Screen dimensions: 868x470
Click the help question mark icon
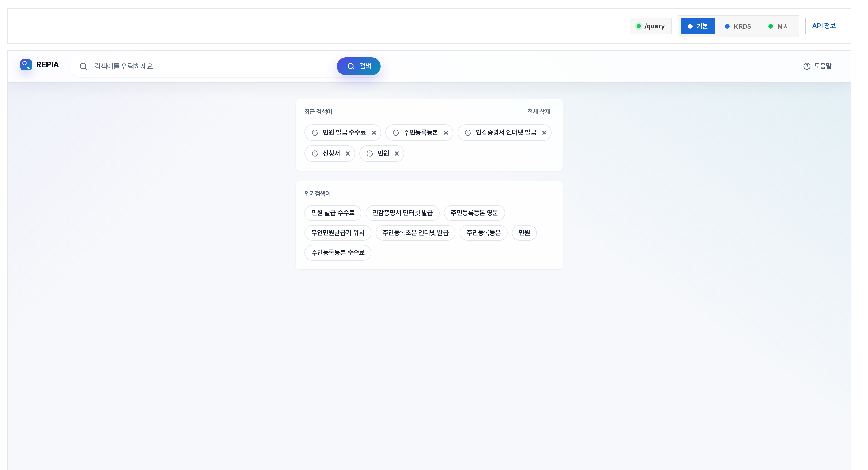[x=807, y=66]
